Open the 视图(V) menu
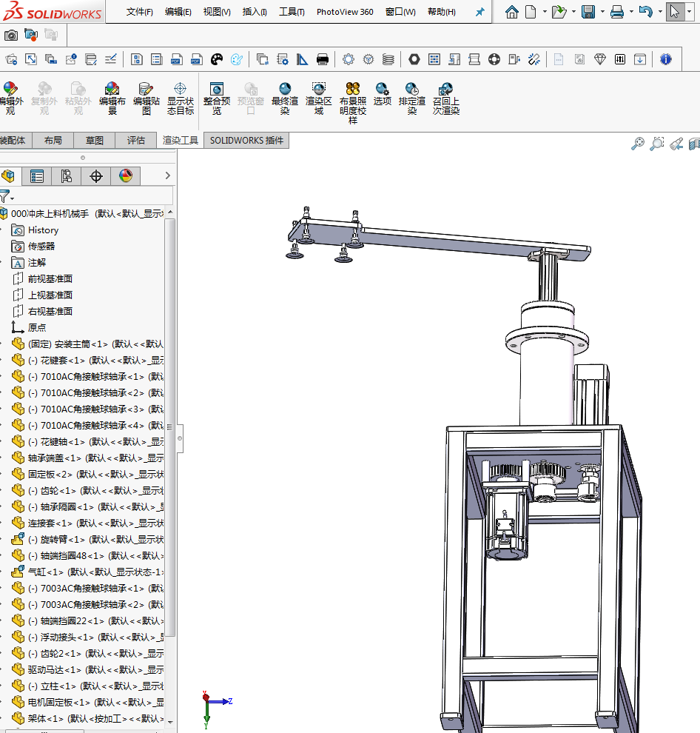 (217, 12)
